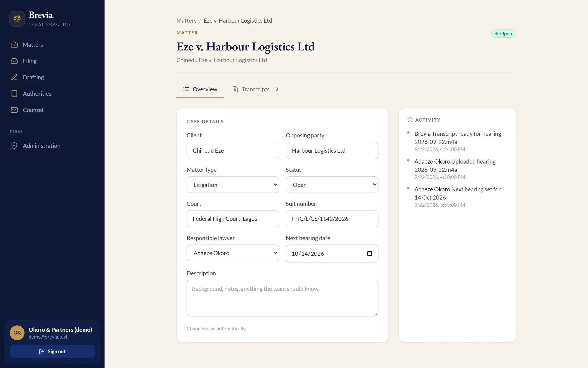Screen dimensions: 588x368
Task: Click the Transcripts document icon
Action: pos(235,89)
